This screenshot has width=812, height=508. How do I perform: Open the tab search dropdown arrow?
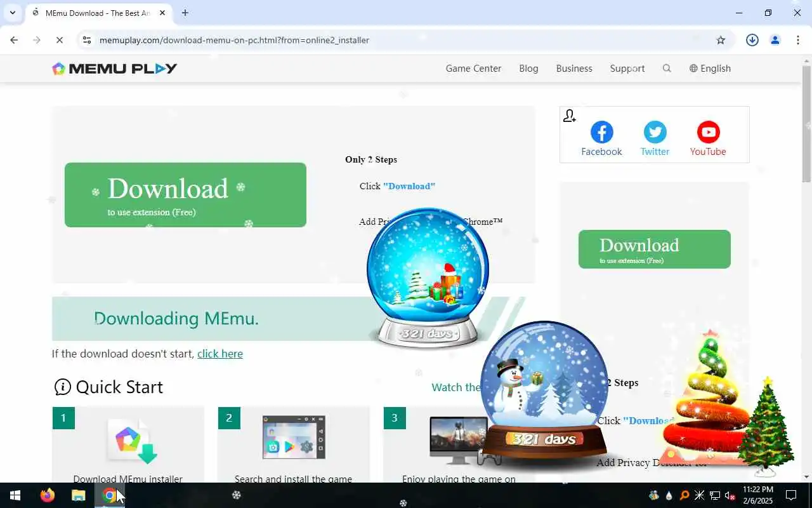[x=12, y=13]
